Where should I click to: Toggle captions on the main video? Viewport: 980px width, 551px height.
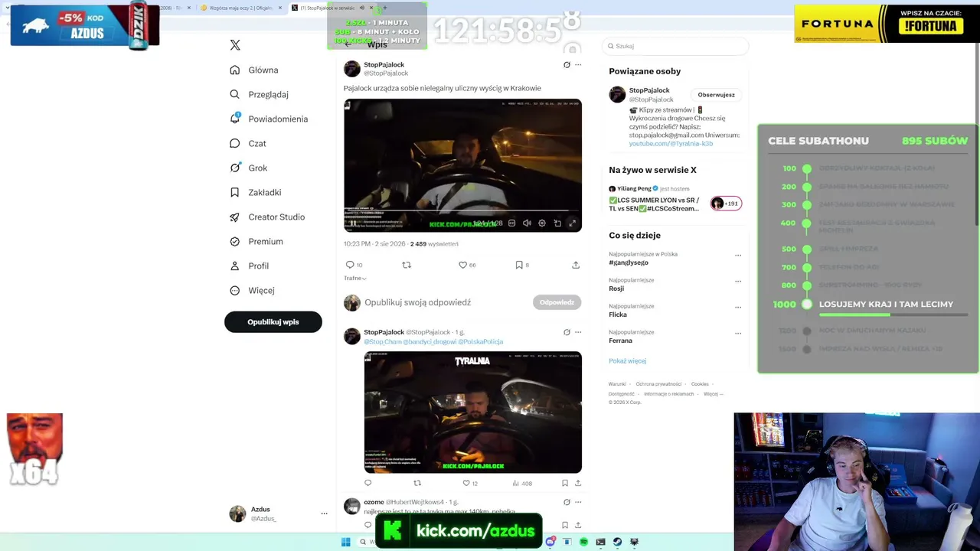pos(511,223)
